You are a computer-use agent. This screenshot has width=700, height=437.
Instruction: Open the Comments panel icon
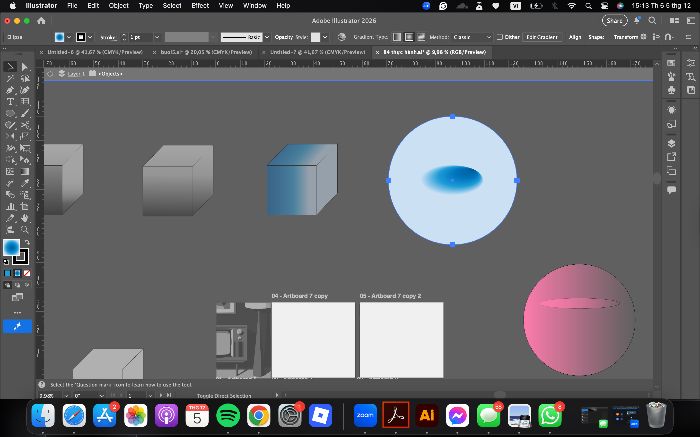[x=671, y=190]
